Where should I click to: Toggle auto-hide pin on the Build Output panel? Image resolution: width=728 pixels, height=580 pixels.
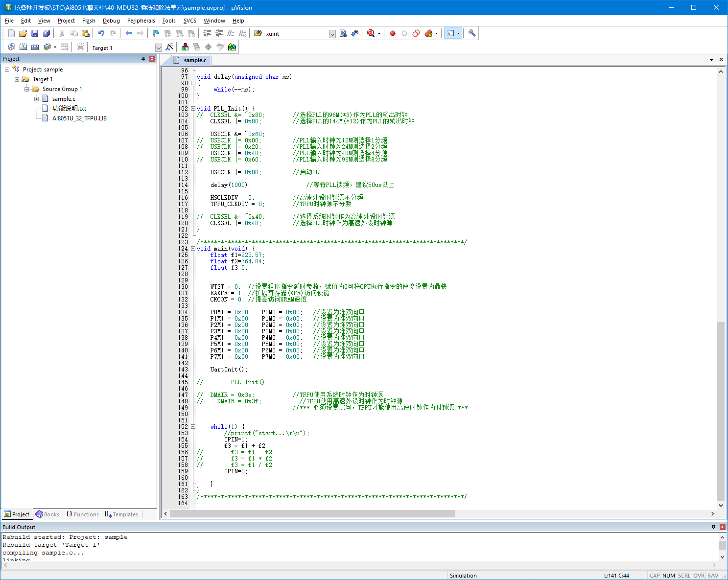[x=713, y=527]
